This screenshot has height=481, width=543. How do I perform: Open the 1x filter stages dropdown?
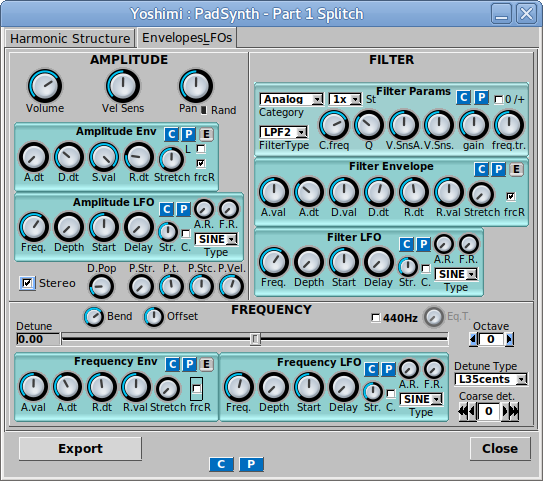pyautogui.click(x=345, y=99)
